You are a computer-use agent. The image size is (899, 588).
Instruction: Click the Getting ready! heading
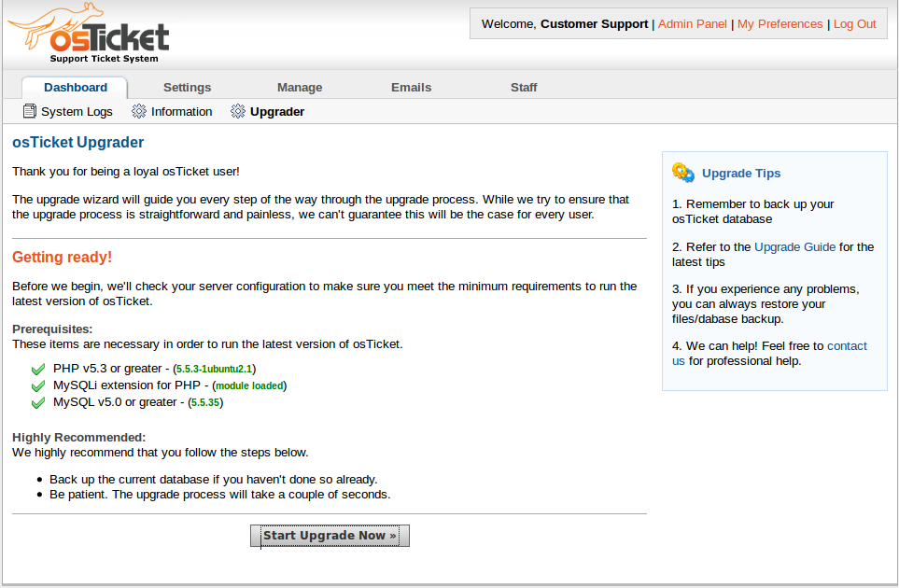click(x=62, y=257)
